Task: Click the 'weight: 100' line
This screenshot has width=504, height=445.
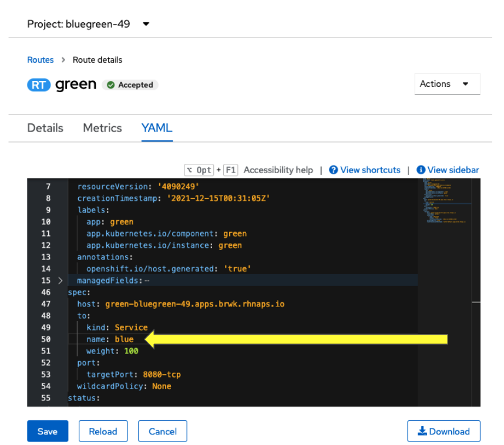Action: click(112, 351)
